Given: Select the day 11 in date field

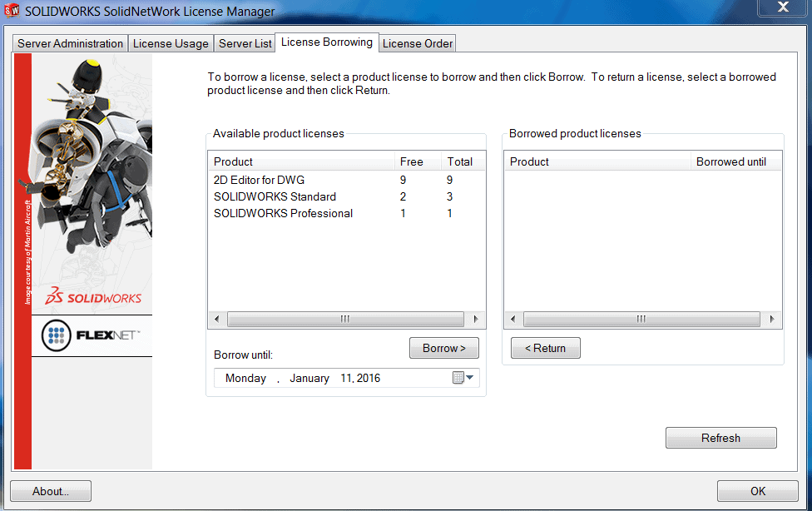Looking at the screenshot, I should pos(346,379).
